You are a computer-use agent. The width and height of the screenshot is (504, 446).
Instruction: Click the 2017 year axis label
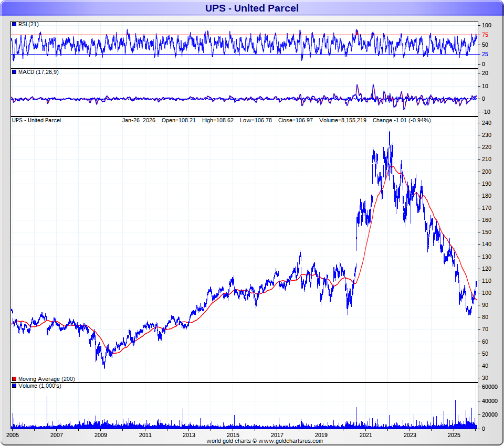pos(277,435)
